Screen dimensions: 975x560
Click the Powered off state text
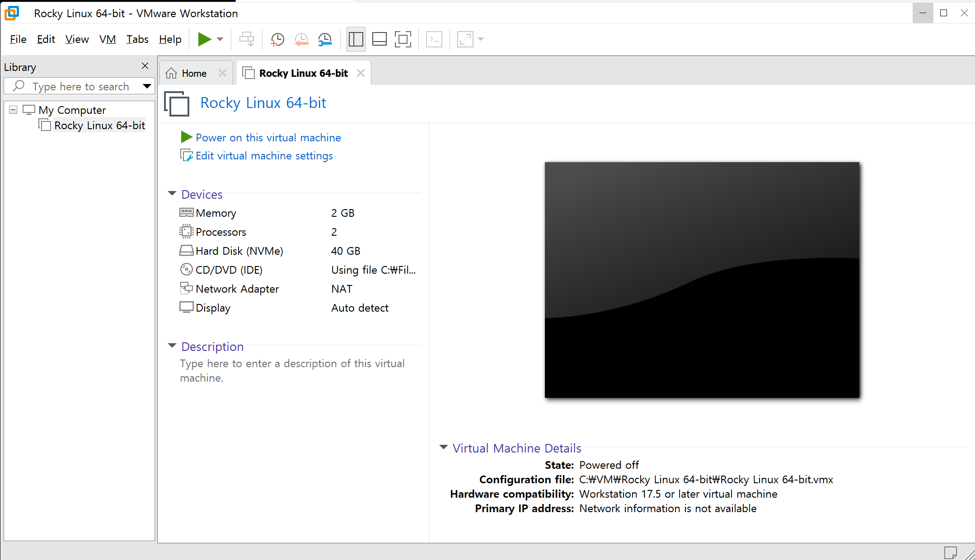(x=609, y=465)
